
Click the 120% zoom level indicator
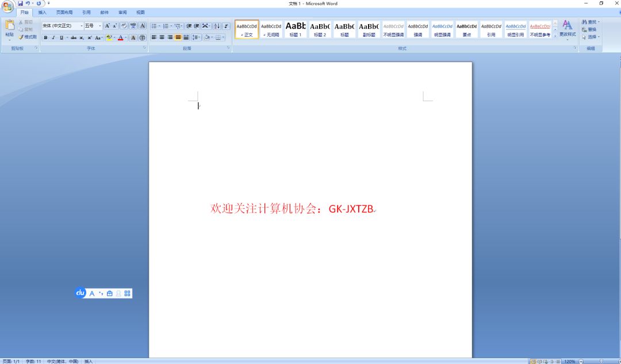point(569,361)
